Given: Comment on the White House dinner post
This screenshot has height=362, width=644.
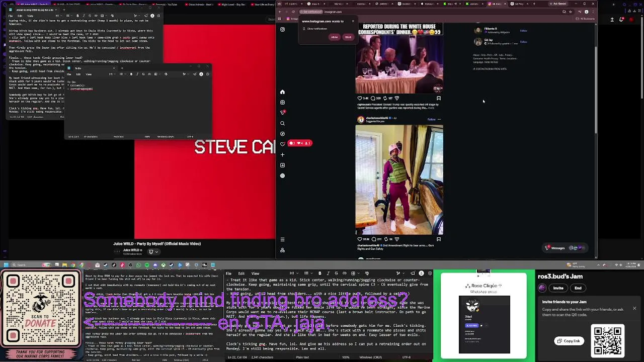Looking at the screenshot, I should [x=373, y=98].
